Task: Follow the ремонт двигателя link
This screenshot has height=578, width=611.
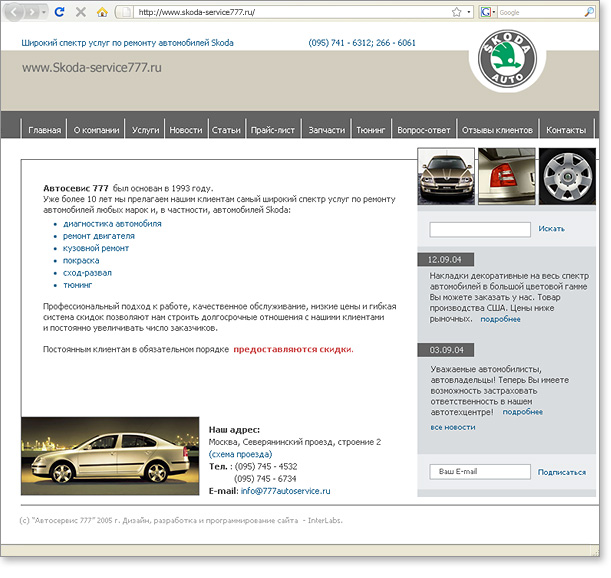Action: coord(99,236)
